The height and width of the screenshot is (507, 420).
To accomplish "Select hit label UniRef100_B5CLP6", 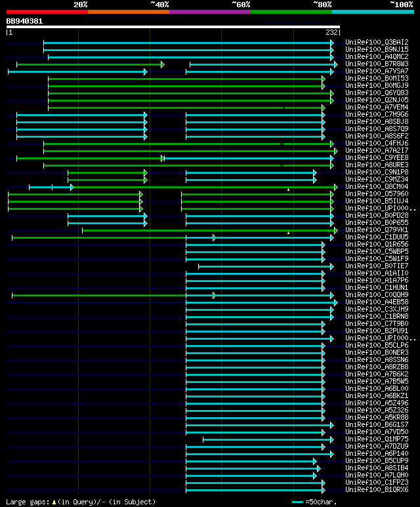I will point(377,346).
